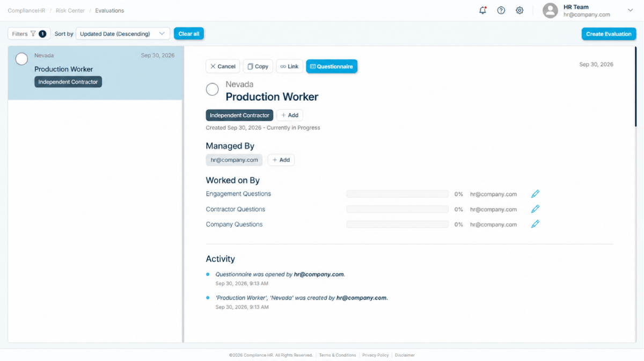Click Clear all filters button
The image size is (644, 361).
(189, 34)
